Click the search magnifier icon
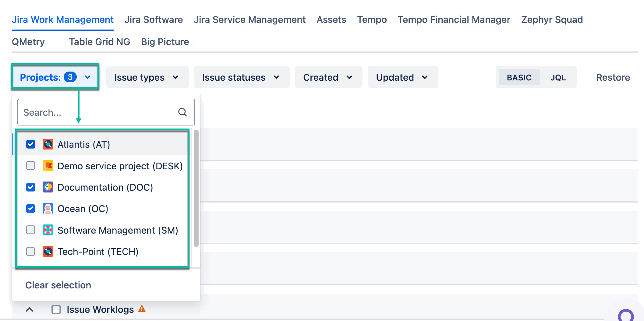Image resolution: width=644 pixels, height=321 pixels. [182, 112]
